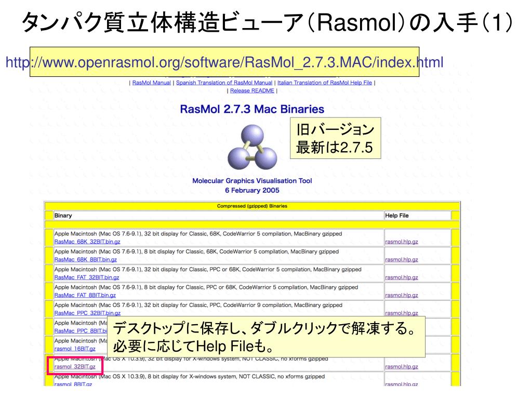
Task: Click the openrasmol.org URL text
Action: (224, 62)
